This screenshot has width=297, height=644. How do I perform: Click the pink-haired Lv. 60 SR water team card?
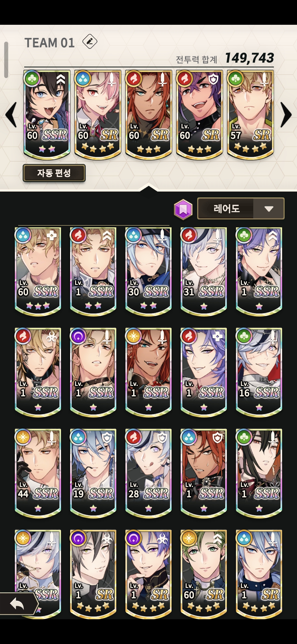[98, 114]
